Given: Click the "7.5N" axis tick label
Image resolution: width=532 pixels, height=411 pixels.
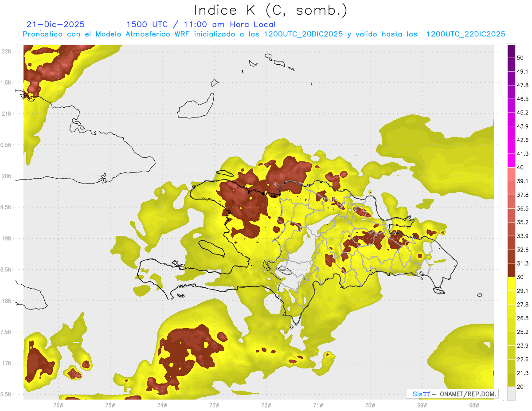Looking at the screenshot, I should (x=7, y=332).
